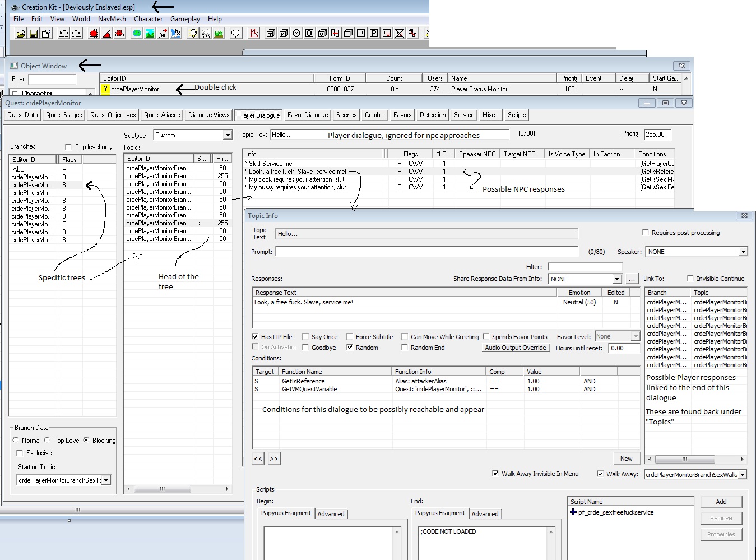Click the cube icon labeled T
Viewport: 756px width, 560px height.
click(x=271, y=34)
